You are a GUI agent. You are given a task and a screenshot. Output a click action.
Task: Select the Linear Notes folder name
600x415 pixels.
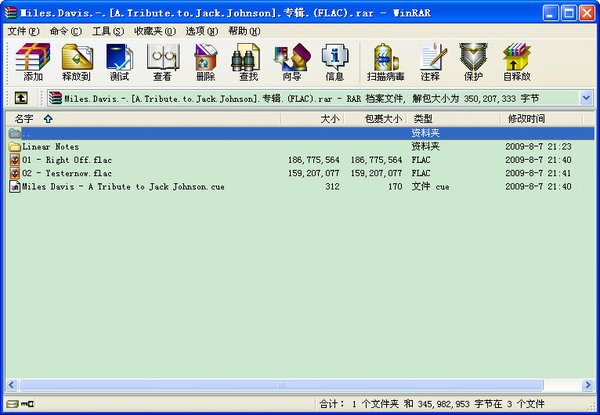click(51, 146)
